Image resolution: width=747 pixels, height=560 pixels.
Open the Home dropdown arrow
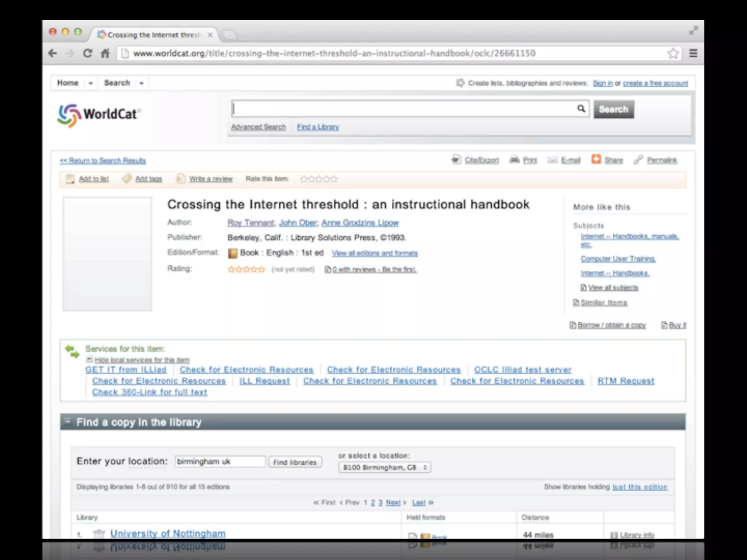pyautogui.click(x=90, y=83)
